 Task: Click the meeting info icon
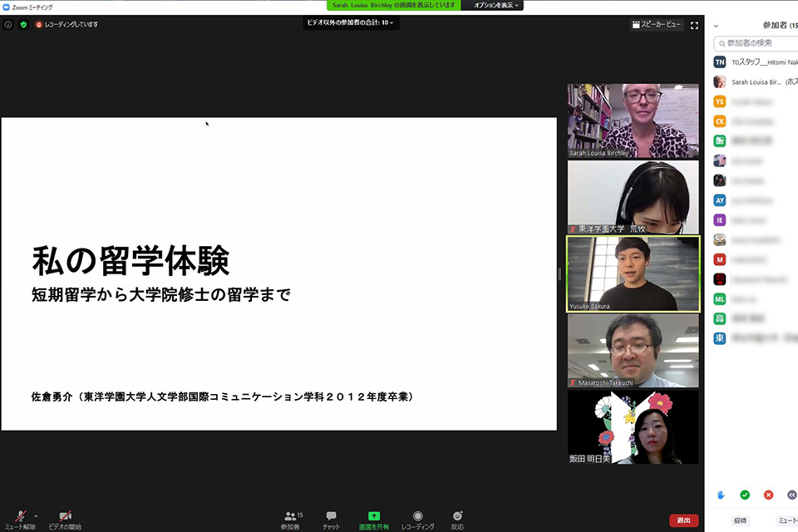click(x=8, y=24)
